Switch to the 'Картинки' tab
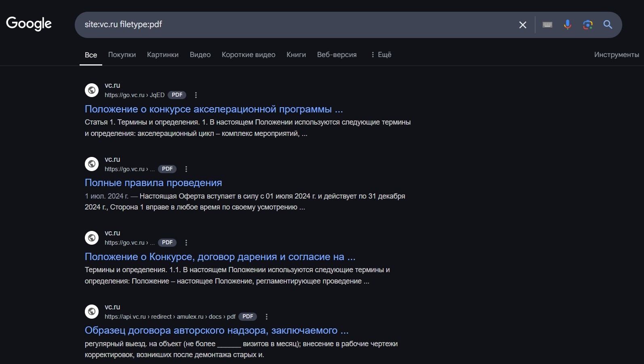Screen dimensions: 644x364 162,55
